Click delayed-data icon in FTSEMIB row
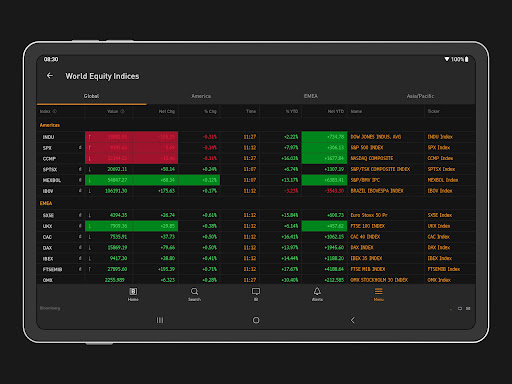This screenshot has height=384, width=512. [80, 269]
